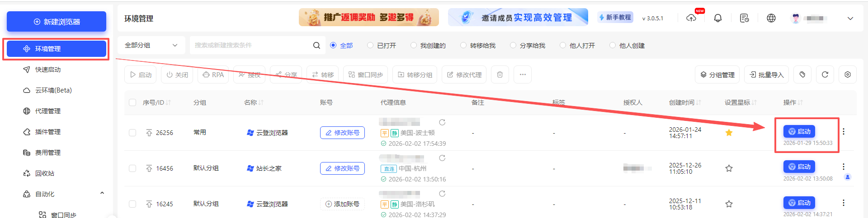Open 回收站 in the sidebar
This screenshot has height=218, width=868.
[x=45, y=173]
